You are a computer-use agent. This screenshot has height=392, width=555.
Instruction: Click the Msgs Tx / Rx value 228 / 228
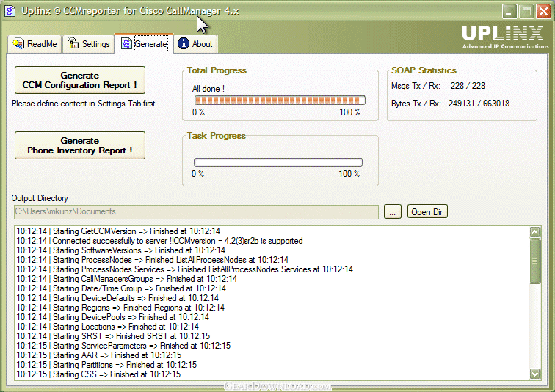click(468, 86)
